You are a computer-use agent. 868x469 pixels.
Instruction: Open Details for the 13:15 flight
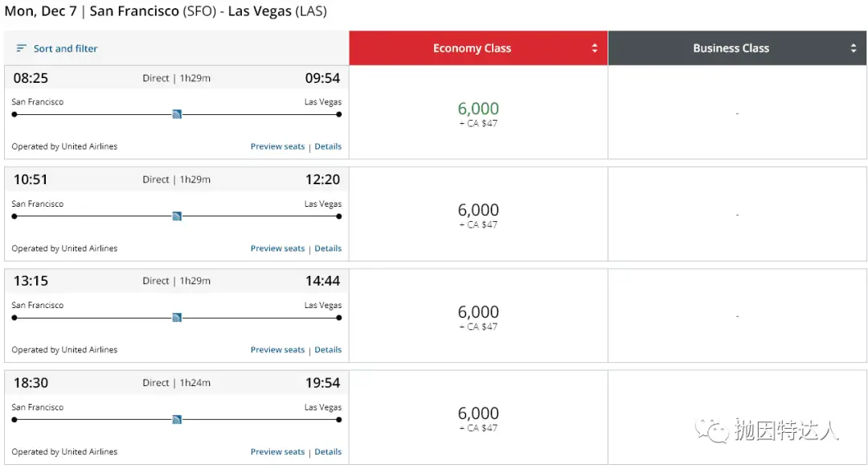pyautogui.click(x=328, y=350)
